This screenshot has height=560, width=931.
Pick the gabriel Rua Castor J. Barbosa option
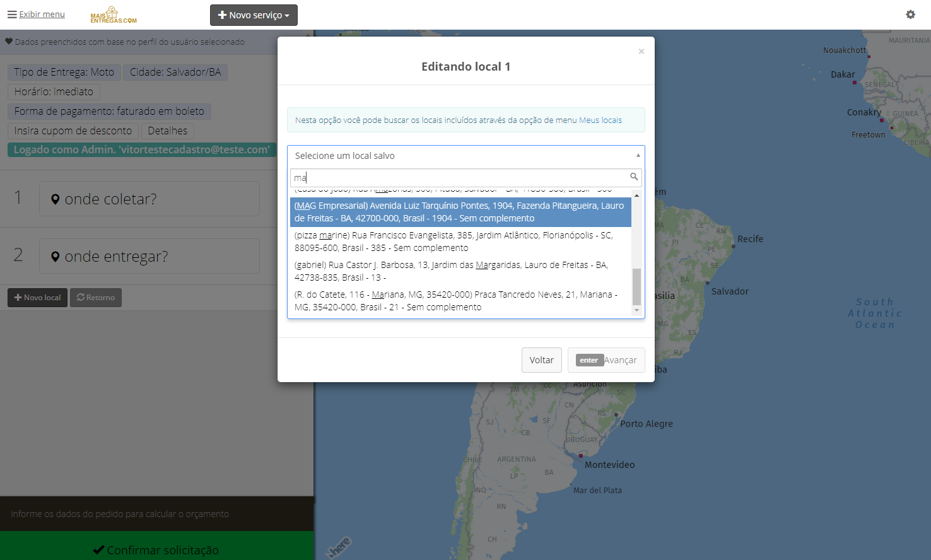click(460, 271)
